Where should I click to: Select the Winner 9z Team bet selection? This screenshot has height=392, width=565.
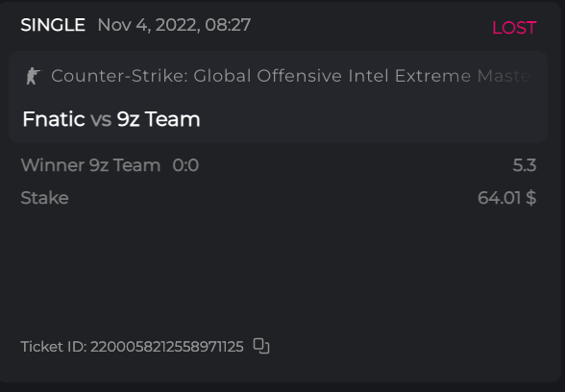coord(90,165)
